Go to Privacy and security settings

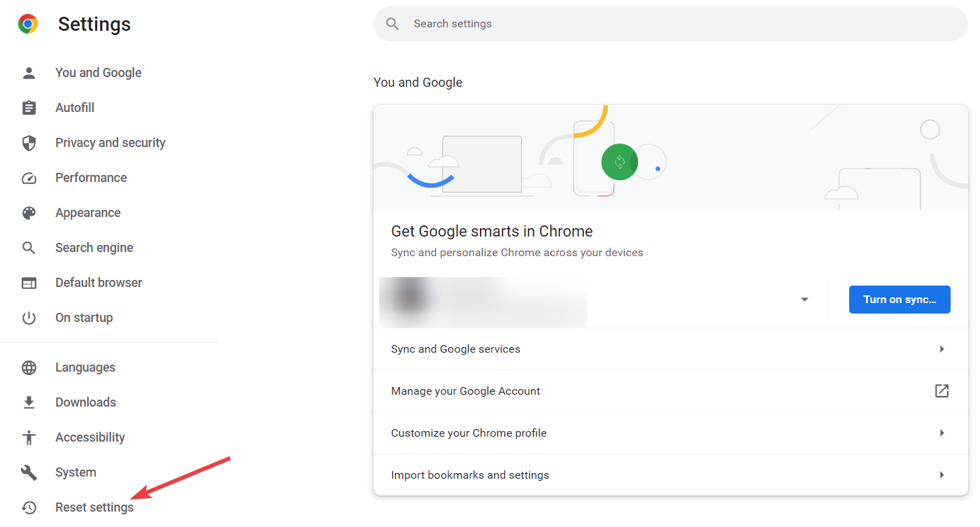click(111, 143)
